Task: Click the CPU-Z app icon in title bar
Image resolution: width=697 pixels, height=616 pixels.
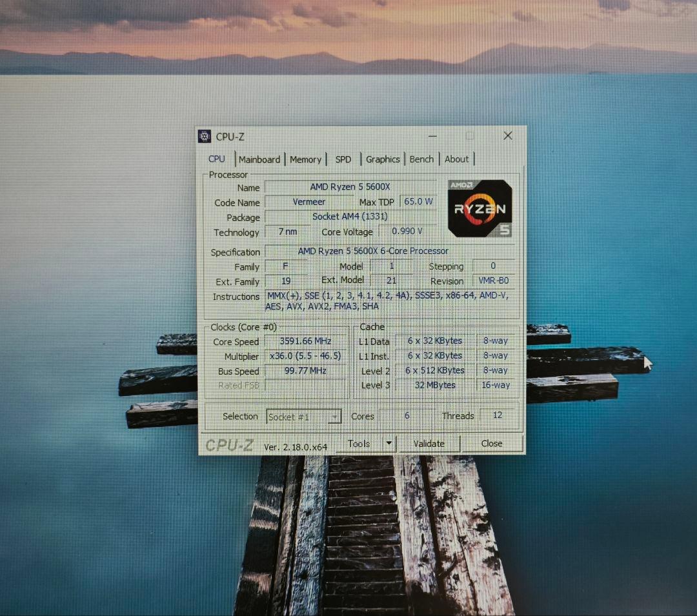Action: coord(205,136)
